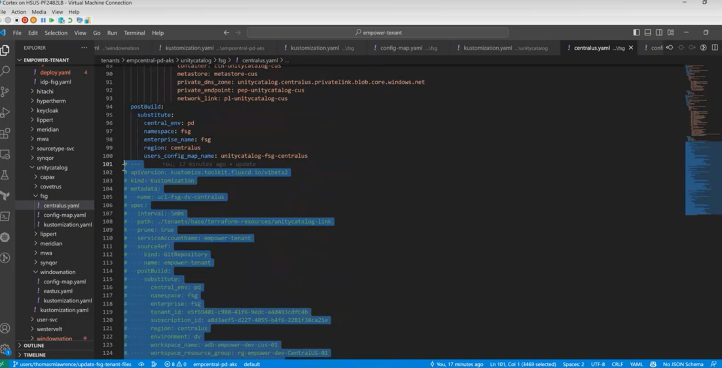
Task: Open the GitLens commit graph toolbar icon
Action: click(703, 47)
